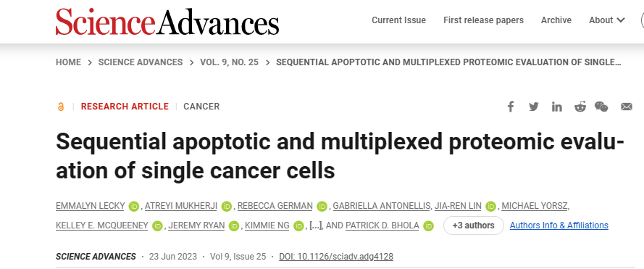Expand the +3 authors list
The width and height of the screenshot is (644, 269).
point(473,225)
